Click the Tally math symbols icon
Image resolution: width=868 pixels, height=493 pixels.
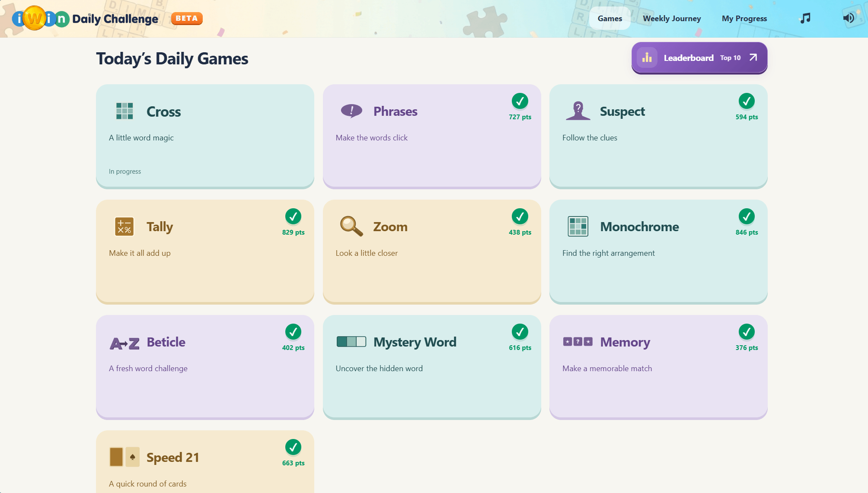124,226
